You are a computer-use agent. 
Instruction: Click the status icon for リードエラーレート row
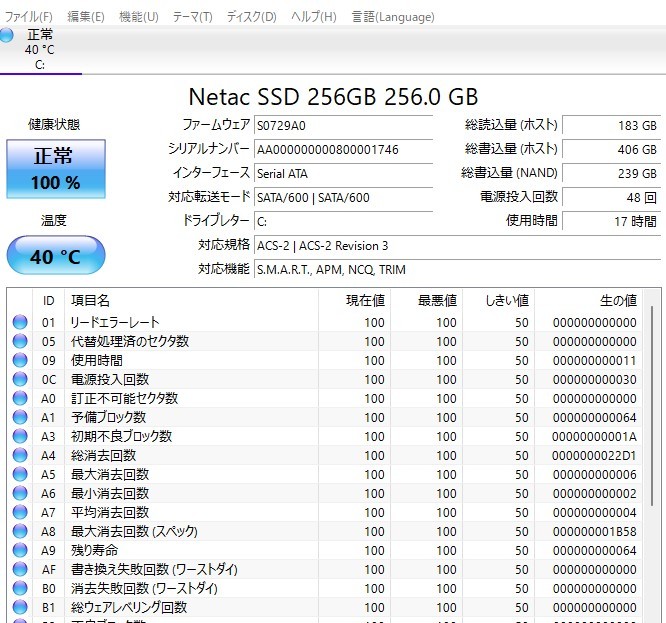point(19,323)
